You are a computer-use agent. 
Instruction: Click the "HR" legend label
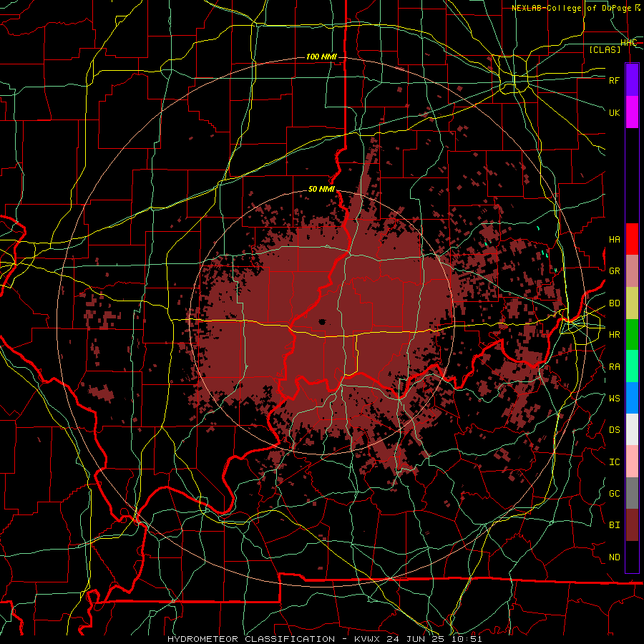614,335
